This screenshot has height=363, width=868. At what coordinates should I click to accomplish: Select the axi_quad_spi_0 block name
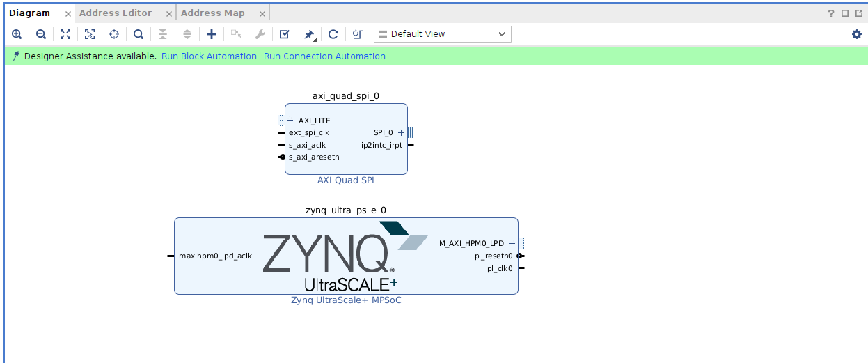point(346,96)
